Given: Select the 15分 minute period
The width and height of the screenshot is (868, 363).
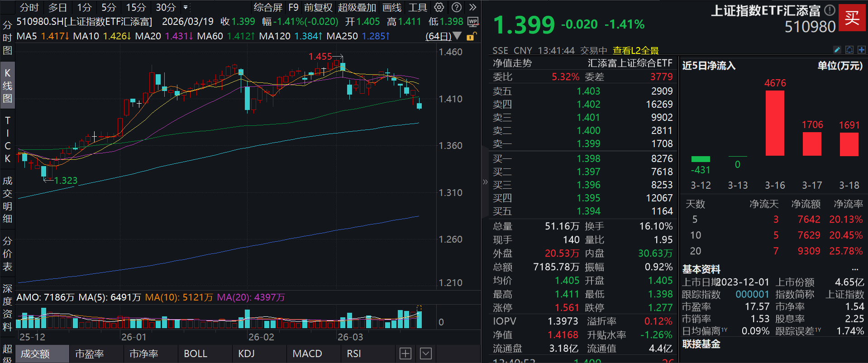Looking at the screenshot, I should [136, 7].
